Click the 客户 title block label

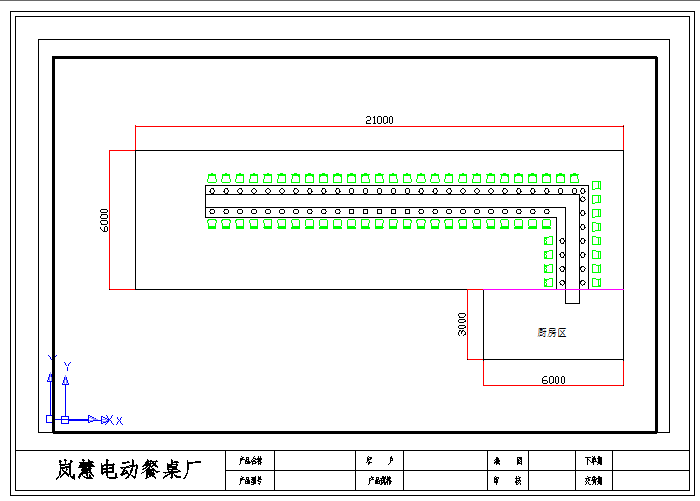[x=379, y=461]
